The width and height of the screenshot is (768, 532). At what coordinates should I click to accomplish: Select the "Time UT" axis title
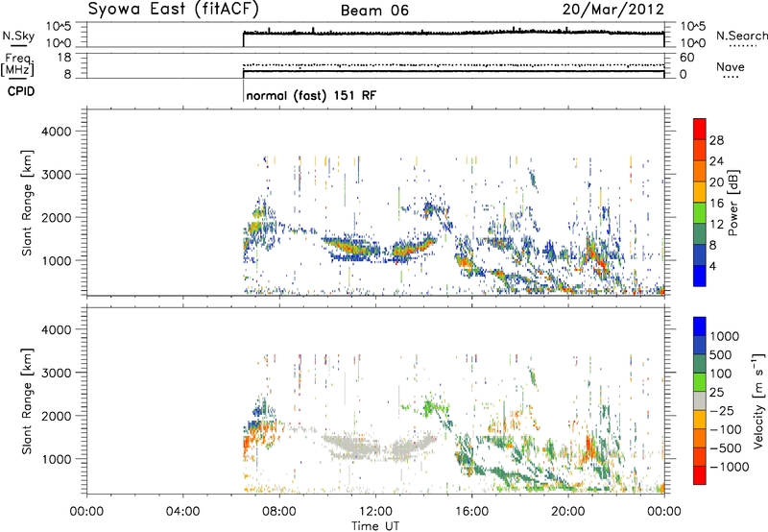point(375,526)
